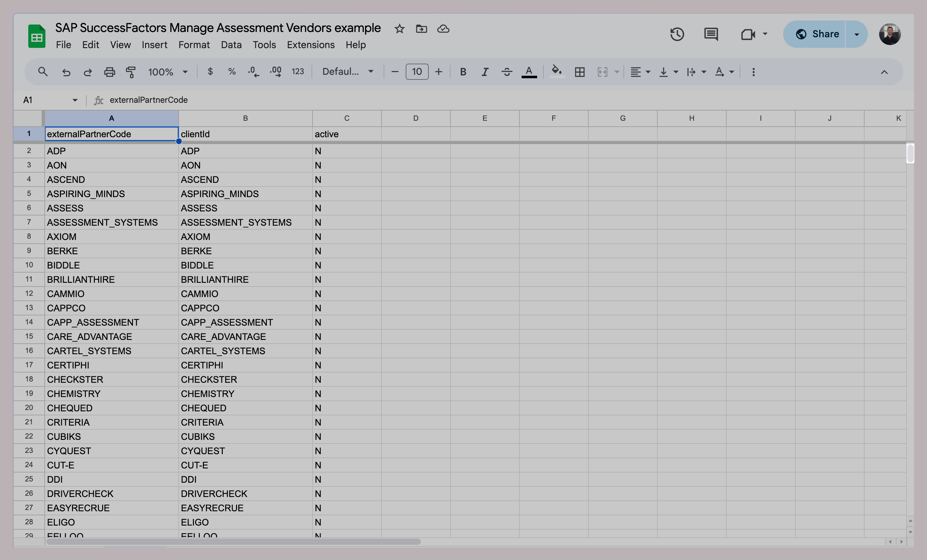
Task: Open the File menu
Action: pyautogui.click(x=63, y=45)
